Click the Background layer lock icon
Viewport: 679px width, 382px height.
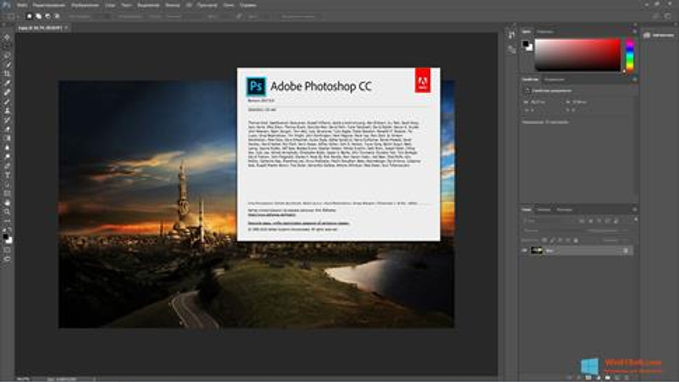coord(626,250)
